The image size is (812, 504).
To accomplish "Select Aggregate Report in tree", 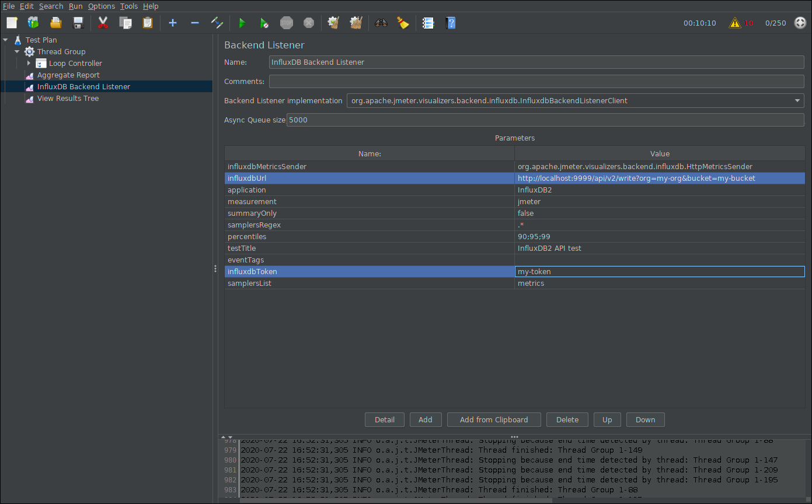I will pyautogui.click(x=68, y=75).
